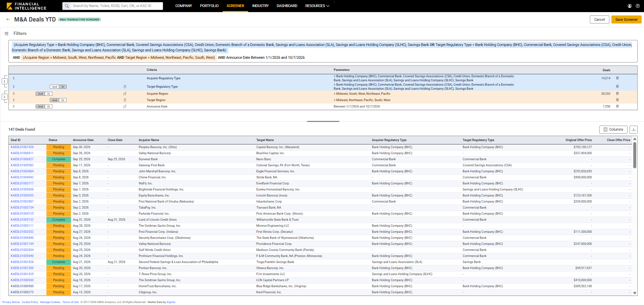644x305 pixels.
Task: Click the panel resize divider handle
Action: pos(323,121)
